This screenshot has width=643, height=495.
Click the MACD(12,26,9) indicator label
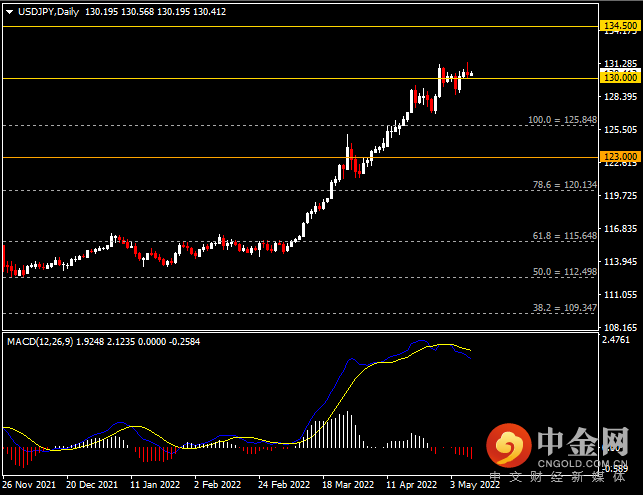tap(40, 342)
